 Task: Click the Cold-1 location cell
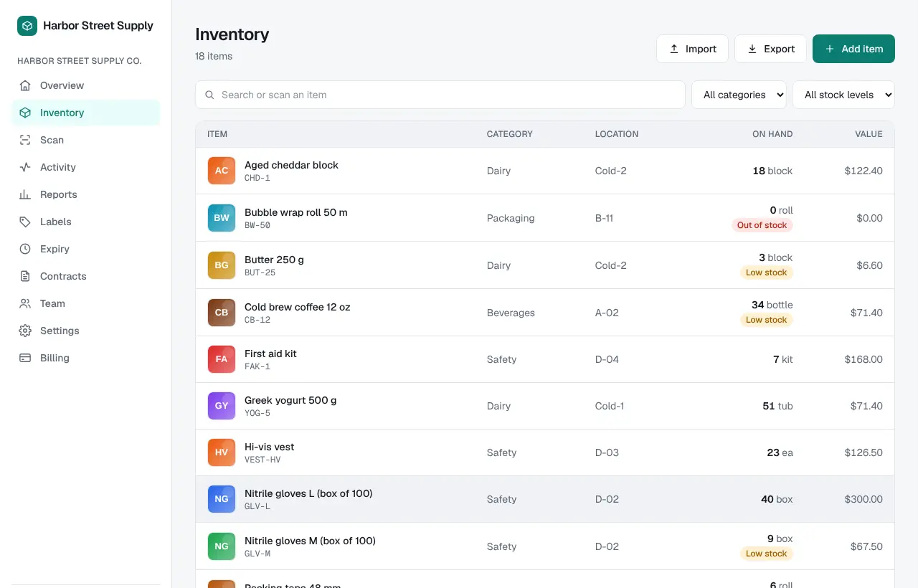(x=610, y=406)
